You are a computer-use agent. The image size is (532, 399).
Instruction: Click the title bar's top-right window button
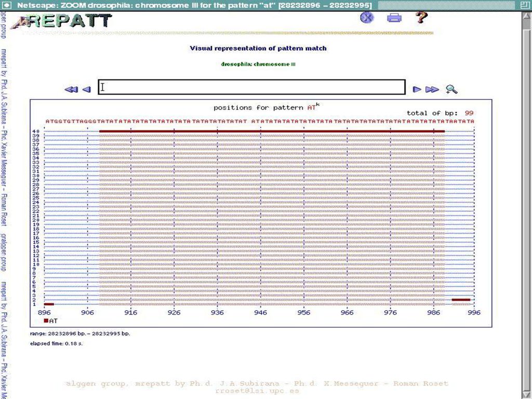point(525,5)
